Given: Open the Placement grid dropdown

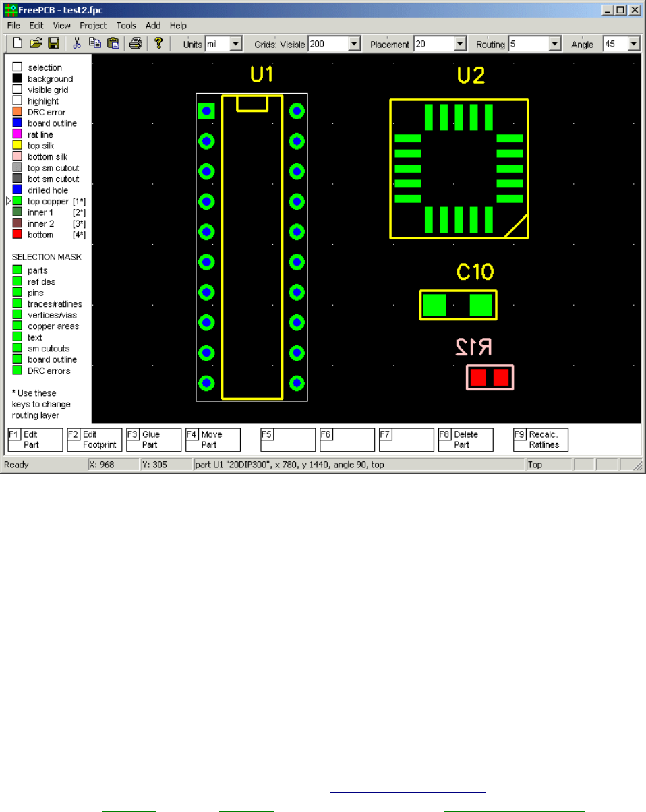Looking at the screenshot, I should tap(460, 44).
